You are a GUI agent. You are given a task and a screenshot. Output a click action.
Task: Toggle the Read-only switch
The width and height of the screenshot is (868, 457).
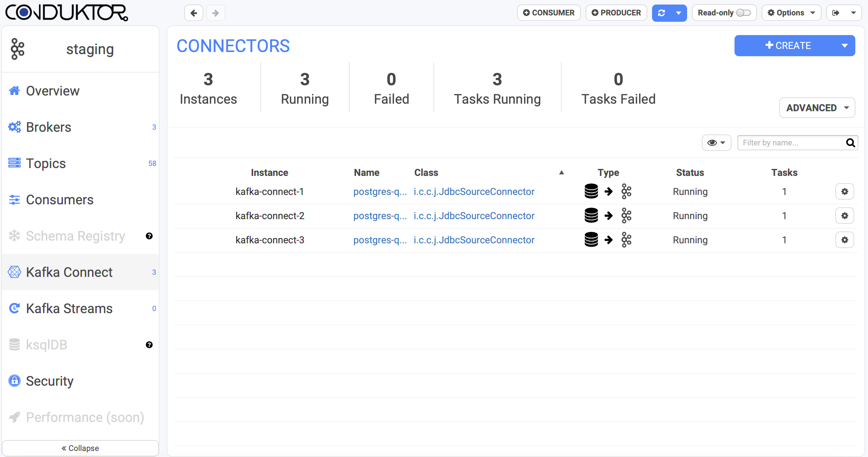point(743,13)
